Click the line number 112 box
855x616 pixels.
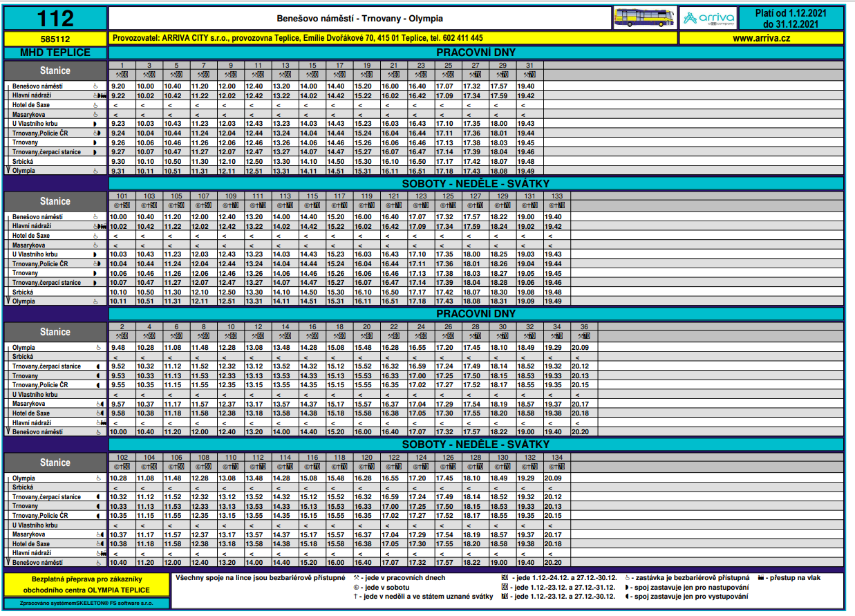[55, 18]
